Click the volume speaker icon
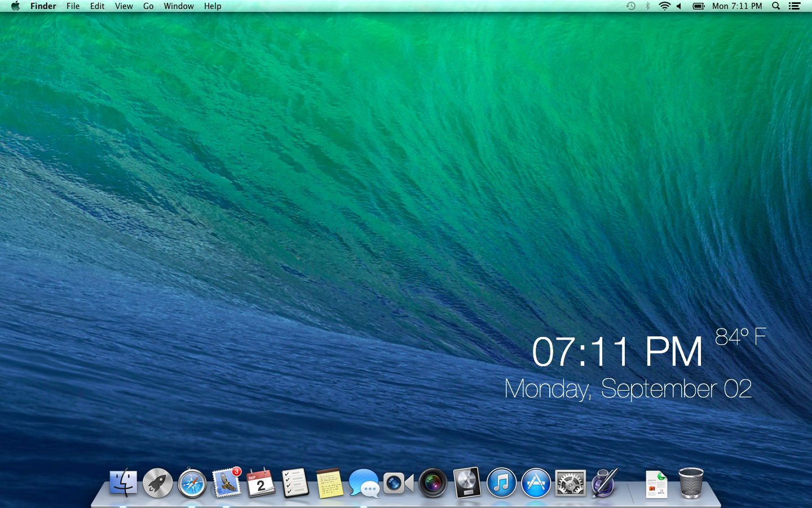Image resolution: width=812 pixels, height=508 pixels. (679, 6)
